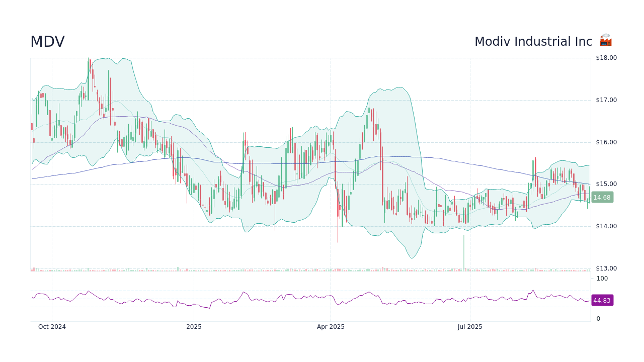Click the RSI value 44.83 badge
The width and height of the screenshot is (644, 362).
(602, 300)
